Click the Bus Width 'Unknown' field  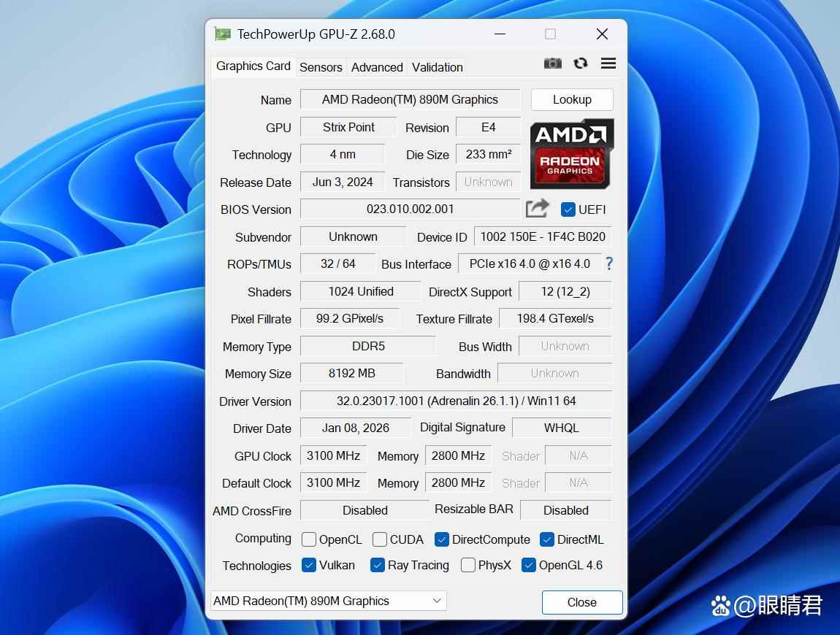click(565, 346)
